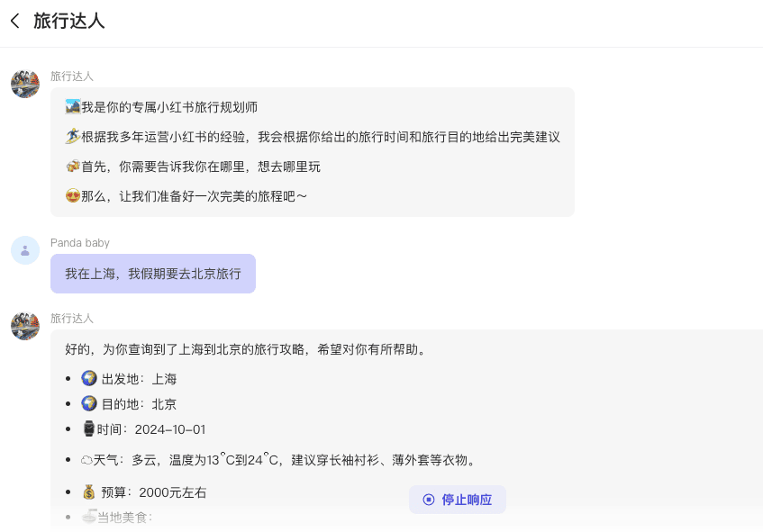This screenshot has height=532, width=763.
Task: Click the money bag emoji beside 预算
Action: point(89,492)
